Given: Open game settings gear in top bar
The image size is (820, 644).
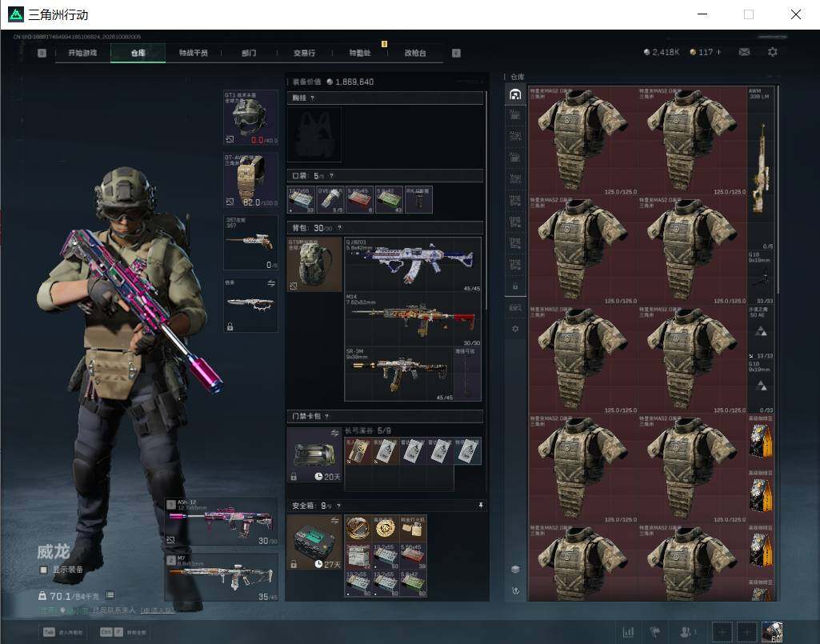Looking at the screenshot, I should click(x=773, y=52).
